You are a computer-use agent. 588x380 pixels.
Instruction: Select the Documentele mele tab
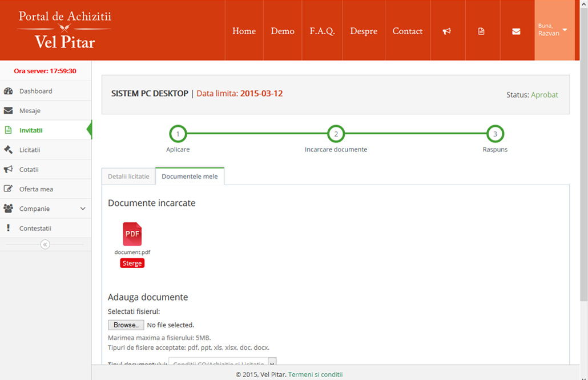[190, 177]
